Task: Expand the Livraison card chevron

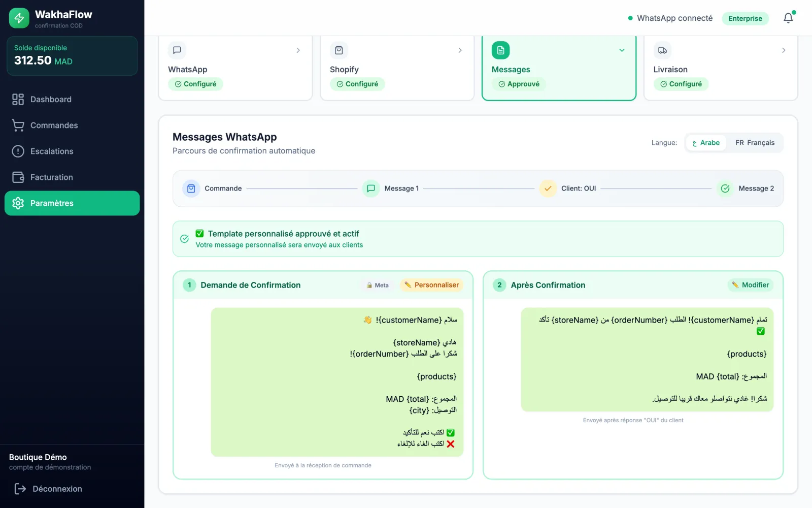Action: point(784,50)
